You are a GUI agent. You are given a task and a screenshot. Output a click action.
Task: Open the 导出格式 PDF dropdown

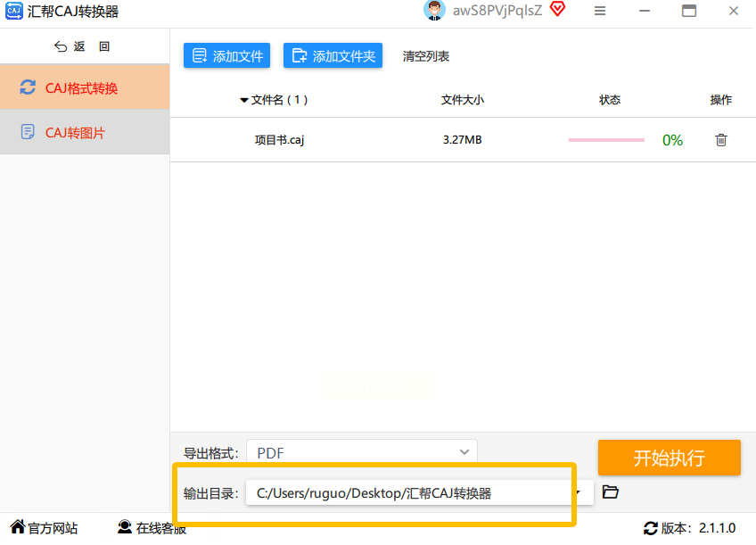click(362, 452)
